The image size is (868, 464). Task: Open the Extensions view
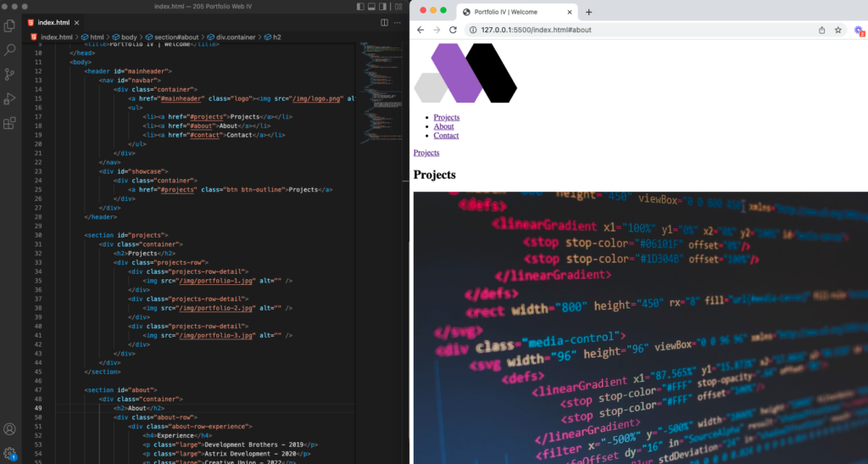point(9,123)
